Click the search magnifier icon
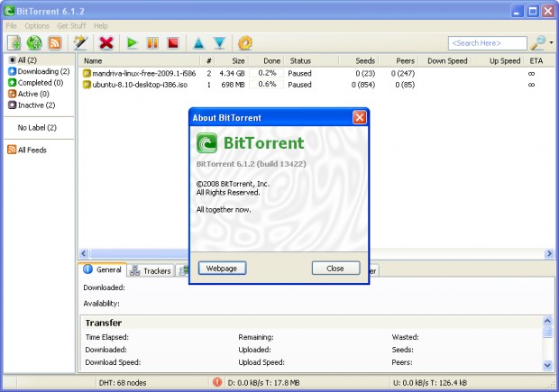This screenshot has height=392, width=559. click(x=538, y=43)
